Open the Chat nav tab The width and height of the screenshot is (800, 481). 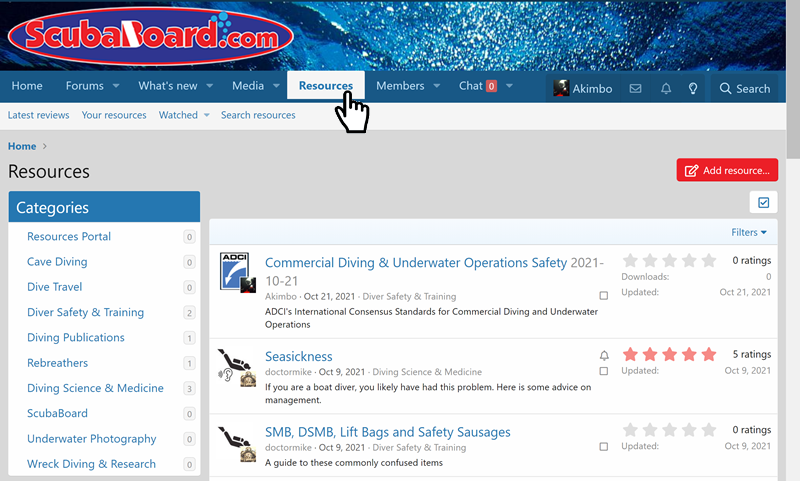click(478, 86)
